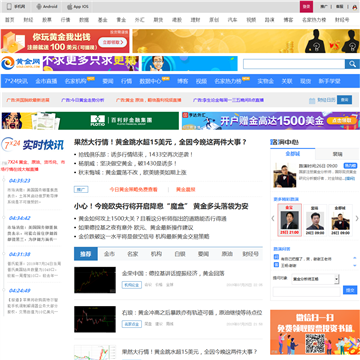Open the green 百利好金融集团 banner
Image resolution: width=360 pixels, height=360 pixels.
[x=90, y=121]
